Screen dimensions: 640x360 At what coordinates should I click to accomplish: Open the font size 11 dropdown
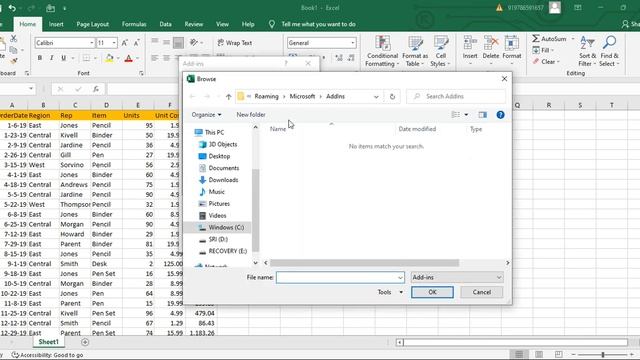tap(114, 43)
